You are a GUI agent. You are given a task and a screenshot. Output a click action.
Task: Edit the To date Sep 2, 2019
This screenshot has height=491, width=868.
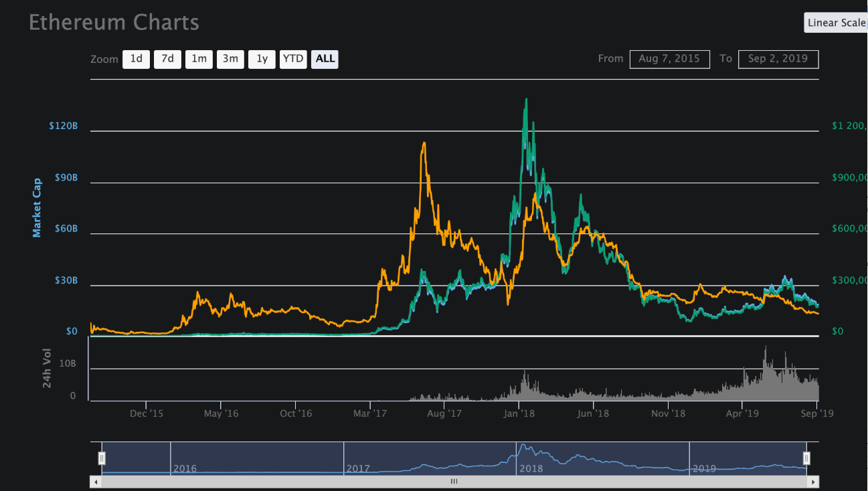pyautogui.click(x=778, y=59)
